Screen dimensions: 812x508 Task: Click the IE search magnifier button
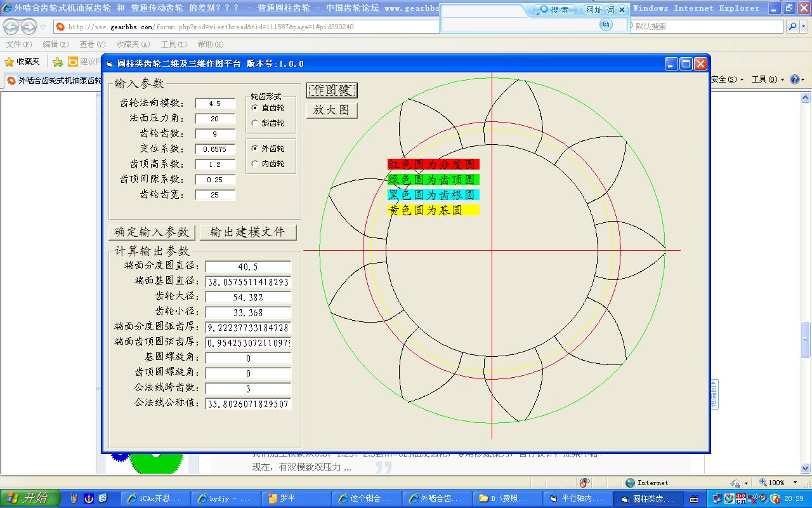click(793, 27)
